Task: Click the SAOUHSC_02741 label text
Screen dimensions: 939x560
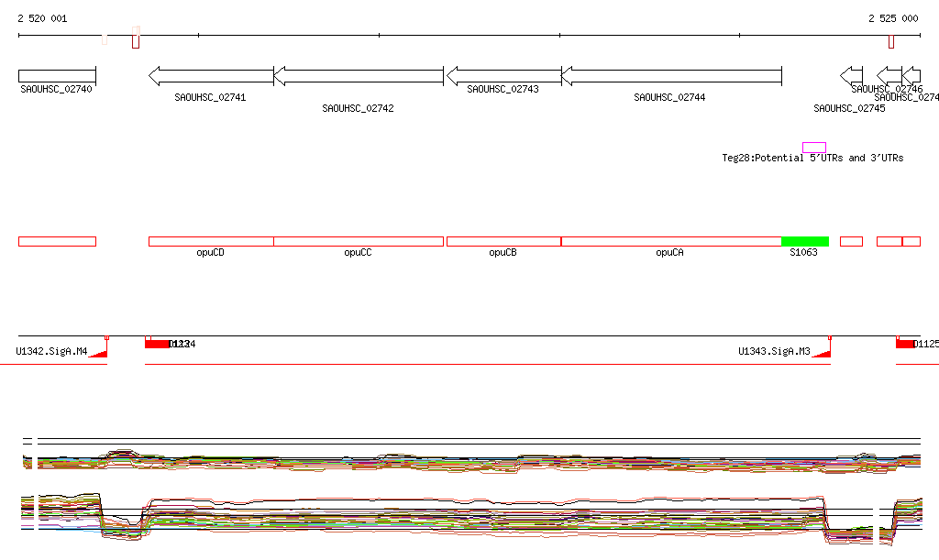Action: (x=210, y=97)
